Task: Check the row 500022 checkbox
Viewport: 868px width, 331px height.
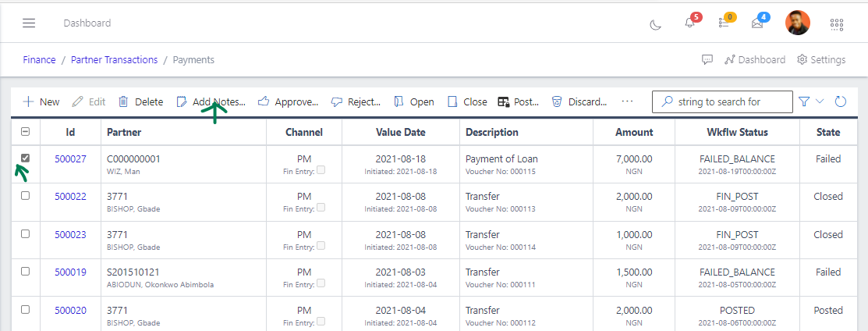Action: [x=25, y=196]
